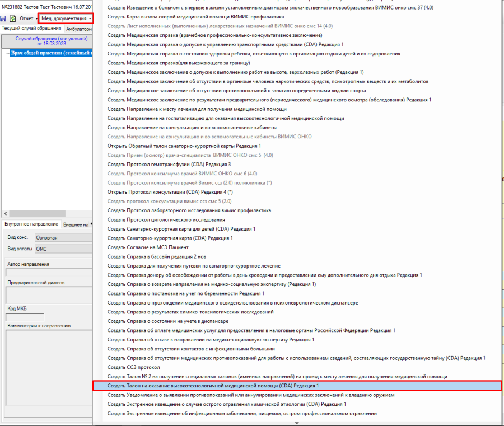504x426 pixels.
Task: Select Создать Справка о состоянии на учете в диспансере
Action: tap(168, 321)
